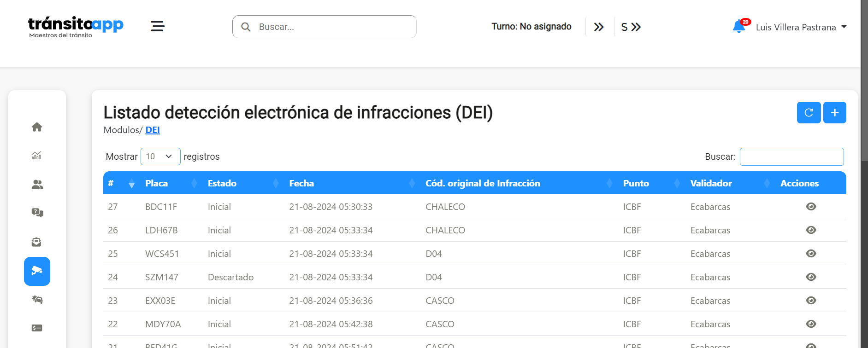
Task: Click CASCO code in row 23
Action: pos(440,301)
